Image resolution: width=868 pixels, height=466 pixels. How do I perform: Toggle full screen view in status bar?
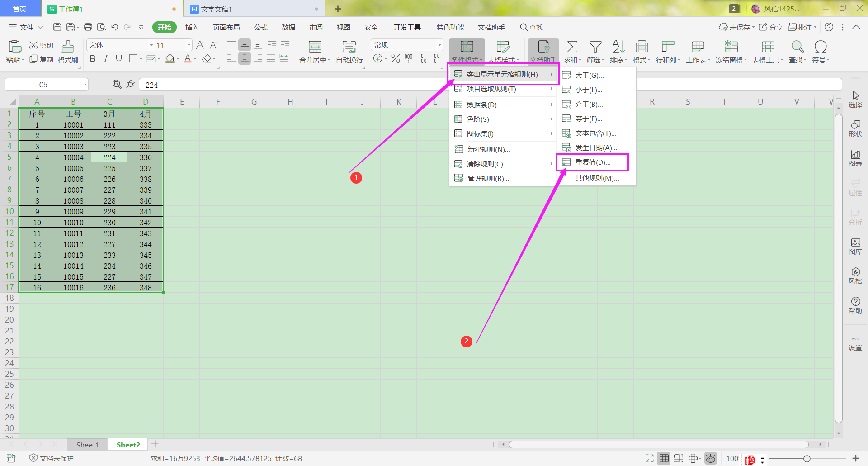[650, 458]
